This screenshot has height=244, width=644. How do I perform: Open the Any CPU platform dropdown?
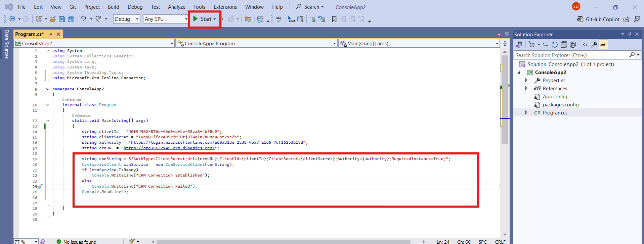166,19
